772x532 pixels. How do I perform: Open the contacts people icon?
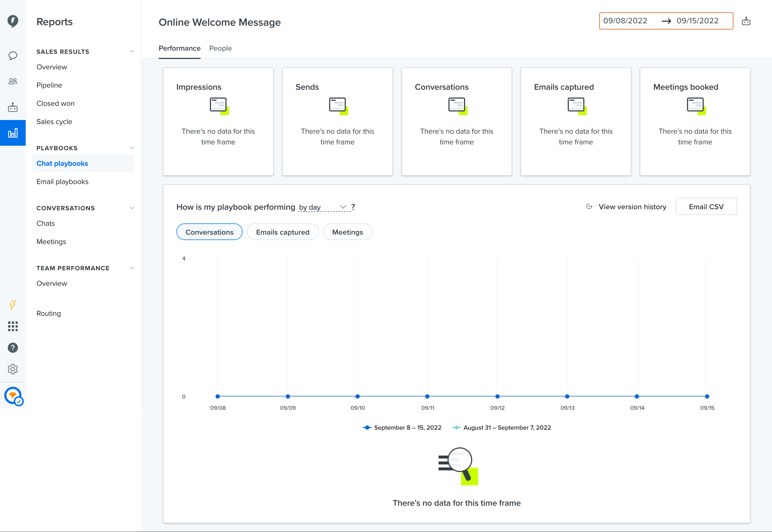[13, 81]
